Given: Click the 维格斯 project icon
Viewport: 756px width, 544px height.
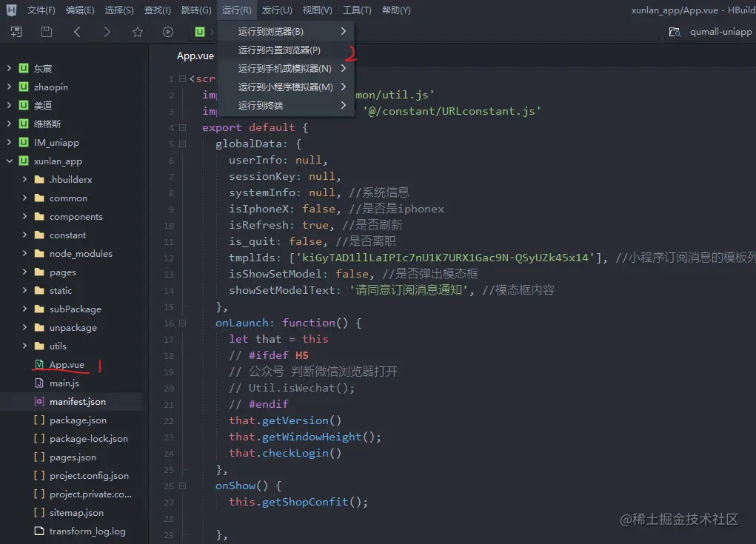Looking at the screenshot, I should point(24,124).
